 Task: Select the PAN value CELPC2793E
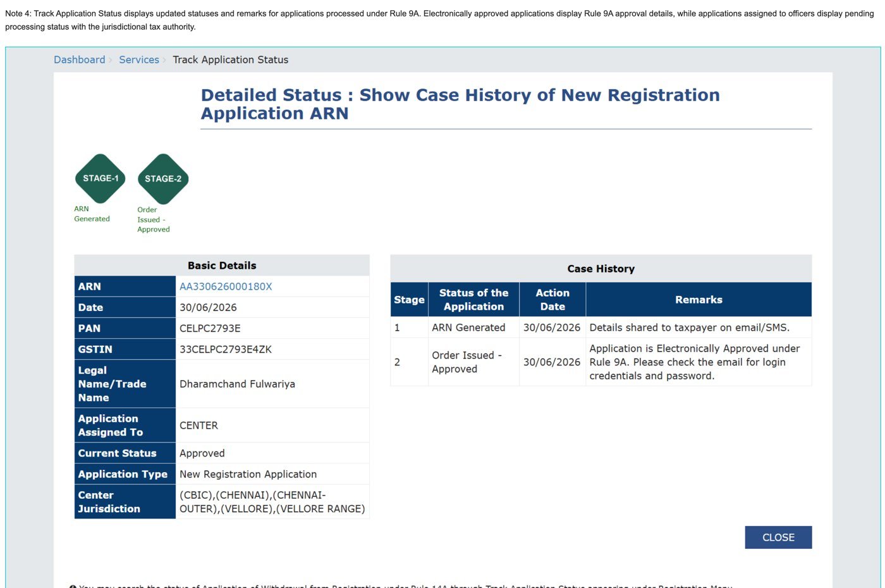coord(210,328)
